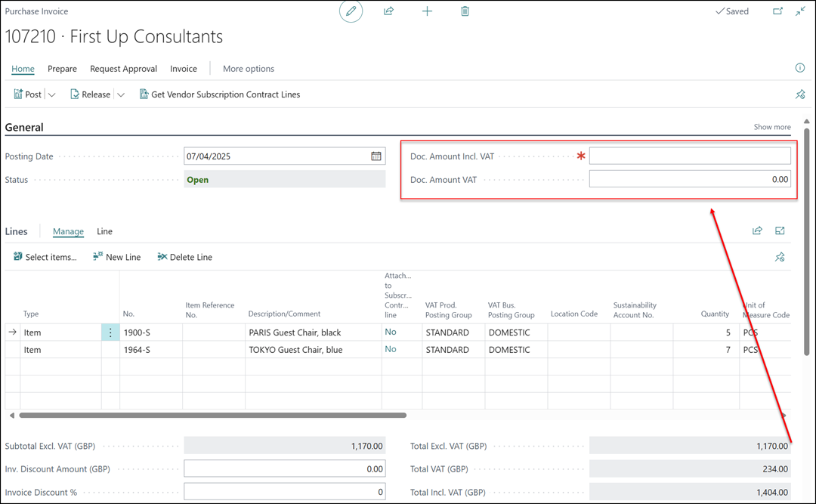Open invoice in new window icon
The width and height of the screenshot is (816, 504).
coord(777,11)
